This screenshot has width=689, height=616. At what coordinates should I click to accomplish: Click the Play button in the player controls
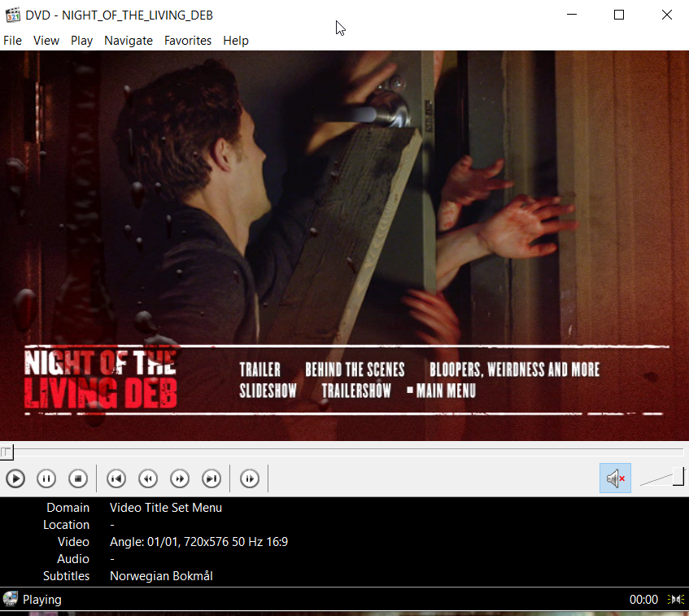pyautogui.click(x=15, y=478)
